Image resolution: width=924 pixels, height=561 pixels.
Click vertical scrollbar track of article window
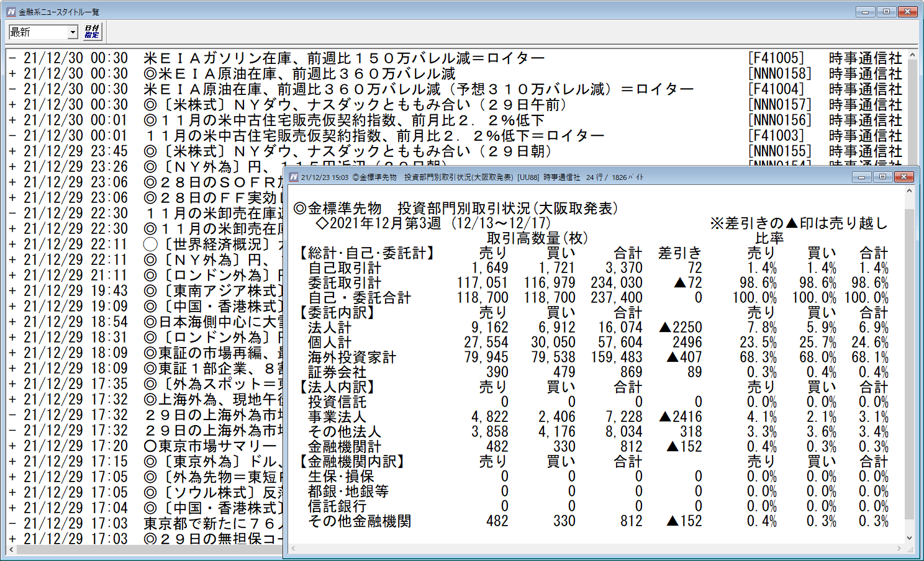click(909, 372)
